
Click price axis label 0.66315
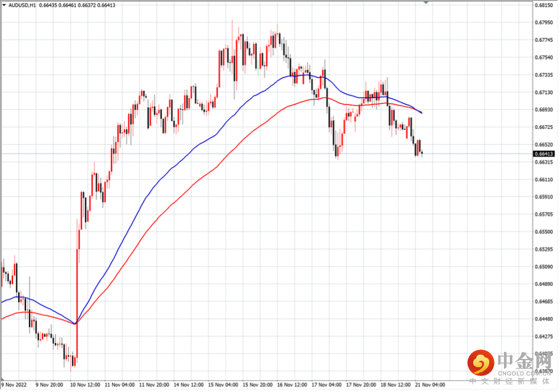[x=543, y=162]
